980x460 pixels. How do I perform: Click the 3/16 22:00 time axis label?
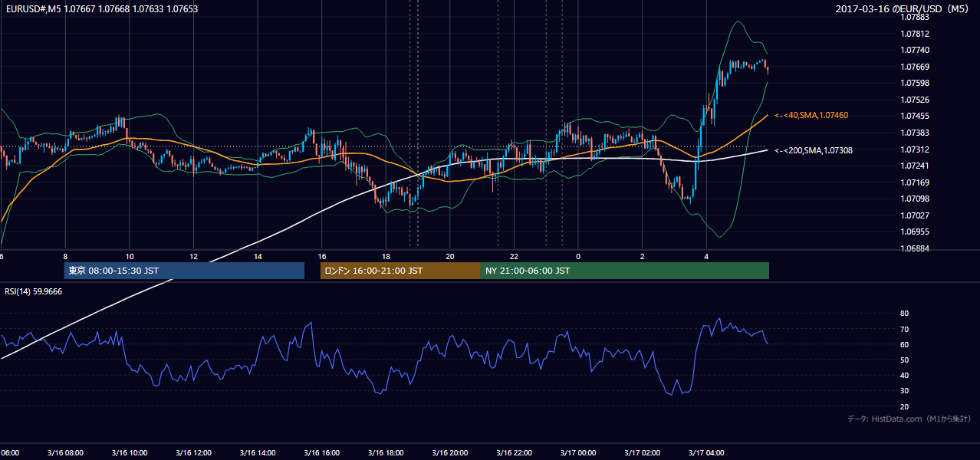pyautogui.click(x=514, y=453)
